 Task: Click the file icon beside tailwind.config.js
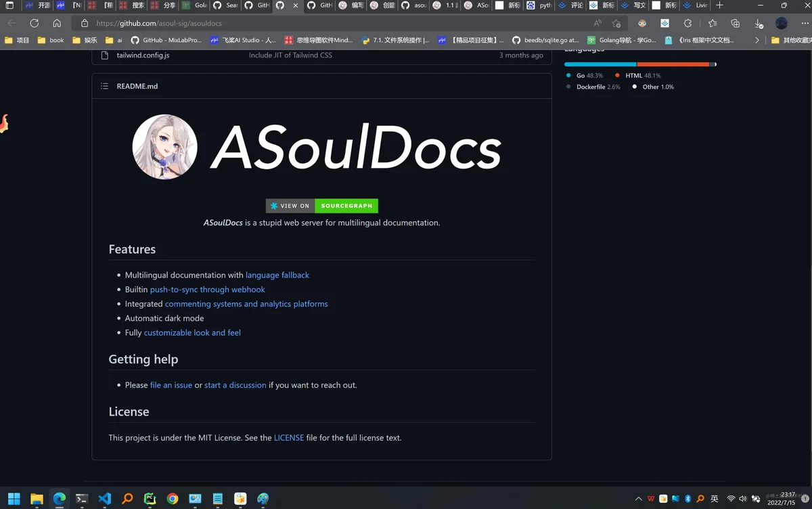pos(104,56)
